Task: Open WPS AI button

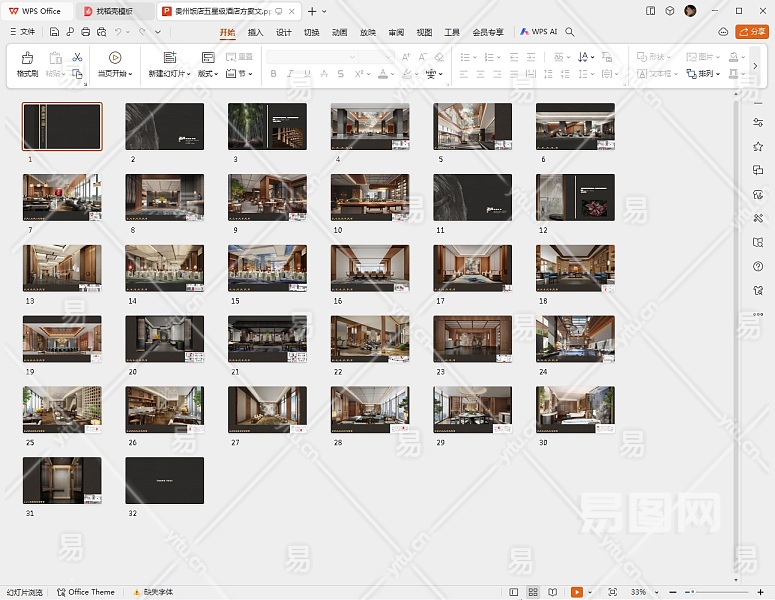Action: 538,32
